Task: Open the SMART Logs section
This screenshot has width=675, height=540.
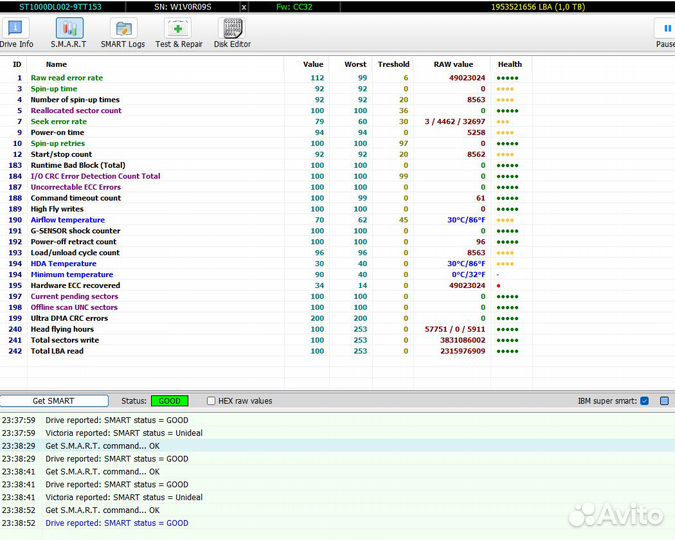Action: 123,33
